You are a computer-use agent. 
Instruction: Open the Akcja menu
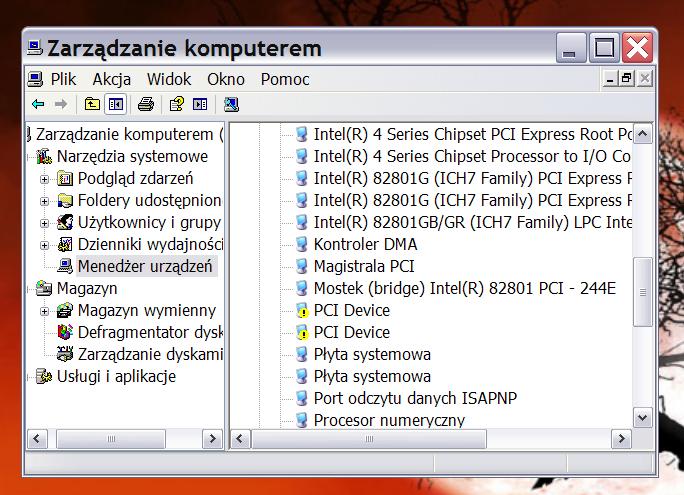click(x=112, y=79)
